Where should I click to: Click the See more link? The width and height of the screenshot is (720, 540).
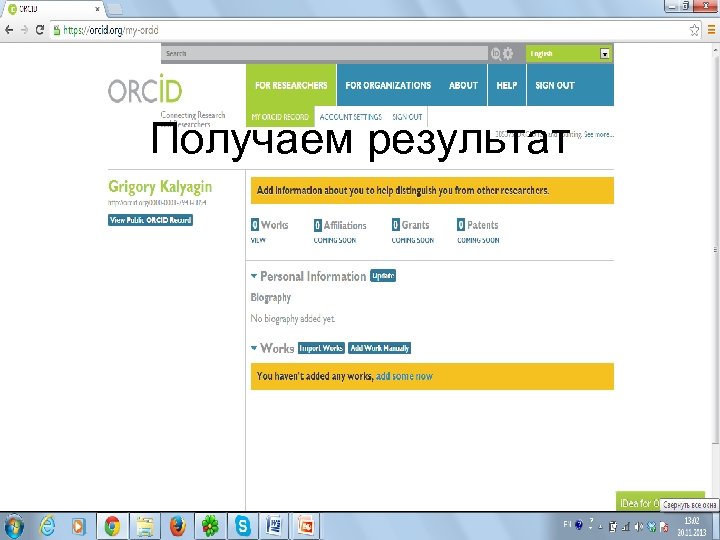click(599, 134)
